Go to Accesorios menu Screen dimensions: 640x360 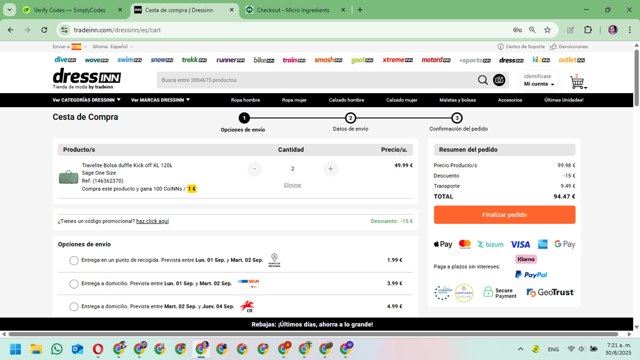(510, 100)
